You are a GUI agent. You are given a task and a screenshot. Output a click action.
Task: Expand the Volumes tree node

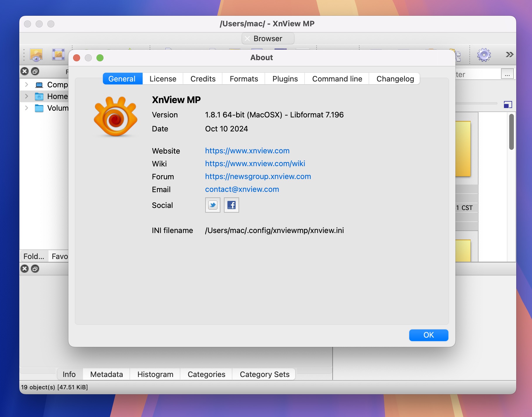27,108
